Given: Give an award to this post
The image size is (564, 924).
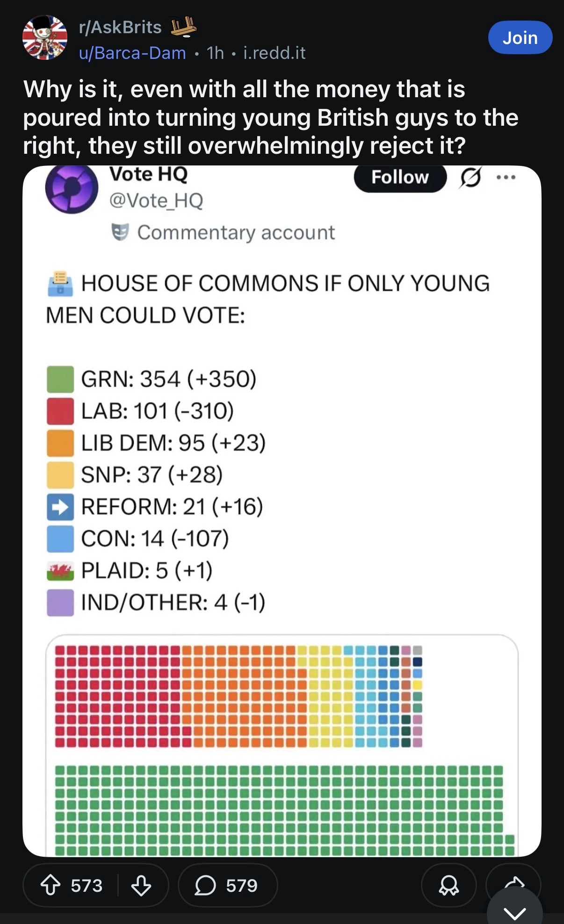Looking at the screenshot, I should pyautogui.click(x=448, y=886).
